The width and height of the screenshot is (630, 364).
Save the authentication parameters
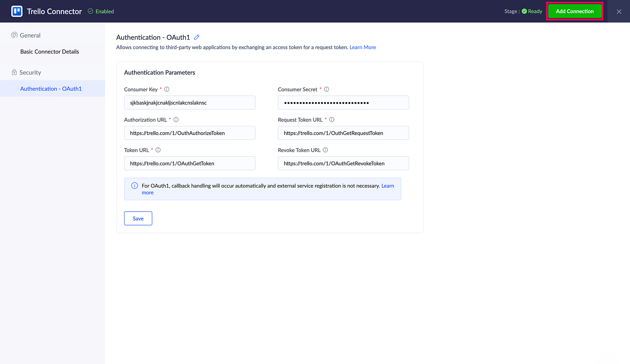coord(138,219)
